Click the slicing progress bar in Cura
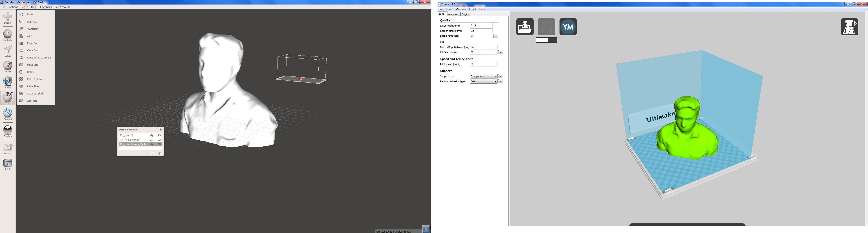Image resolution: width=868 pixels, height=233 pixels. [x=546, y=40]
